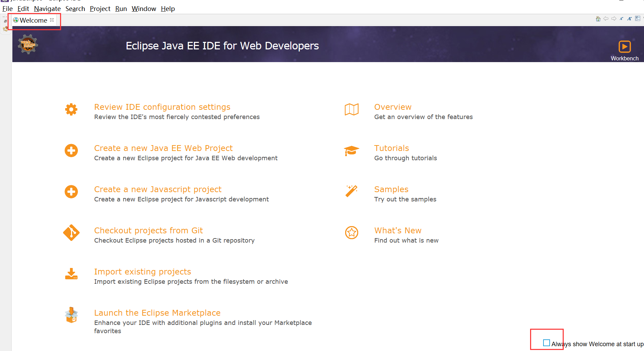Click 'Eclipse Java EE IDE for Web Developers' title

[x=222, y=46]
